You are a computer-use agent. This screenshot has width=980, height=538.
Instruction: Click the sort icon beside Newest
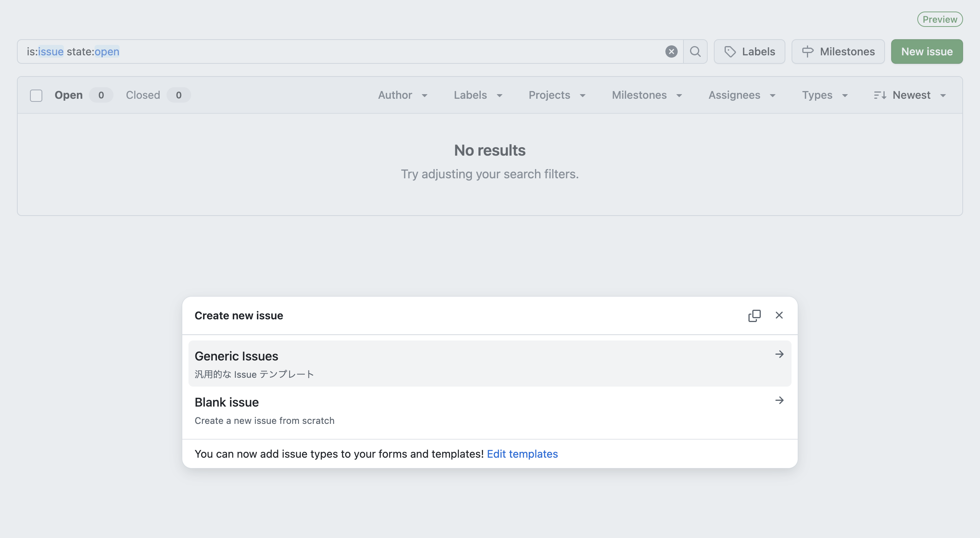pyautogui.click(x=880, y=95)
